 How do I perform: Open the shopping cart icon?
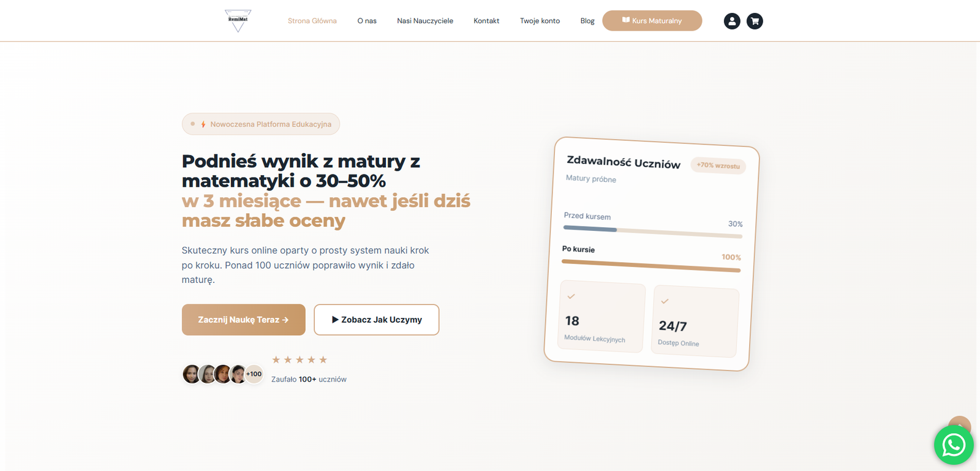[x=755, y=21]
